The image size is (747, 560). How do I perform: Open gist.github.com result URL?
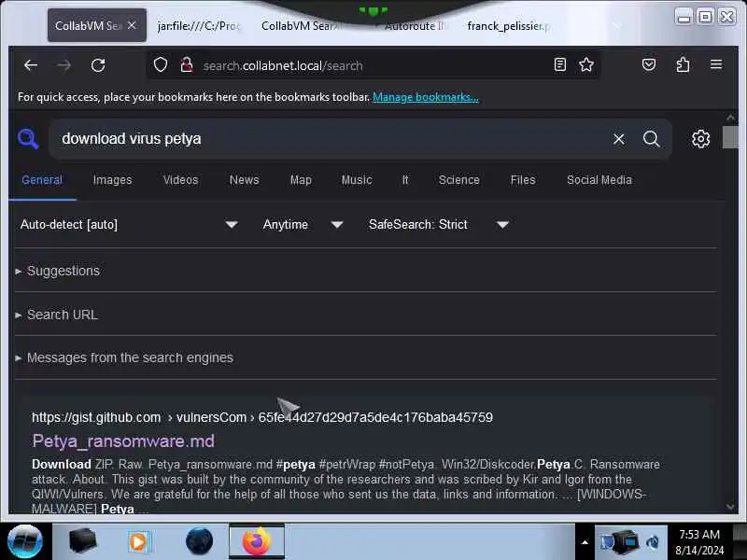pyautogui.click(x=262, y=417)
